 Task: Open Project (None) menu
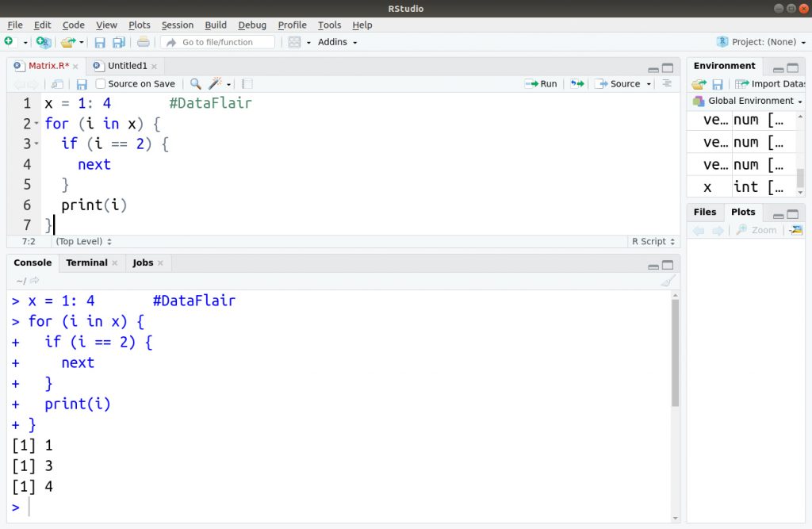pyautogui.click(x=761, y=42)
